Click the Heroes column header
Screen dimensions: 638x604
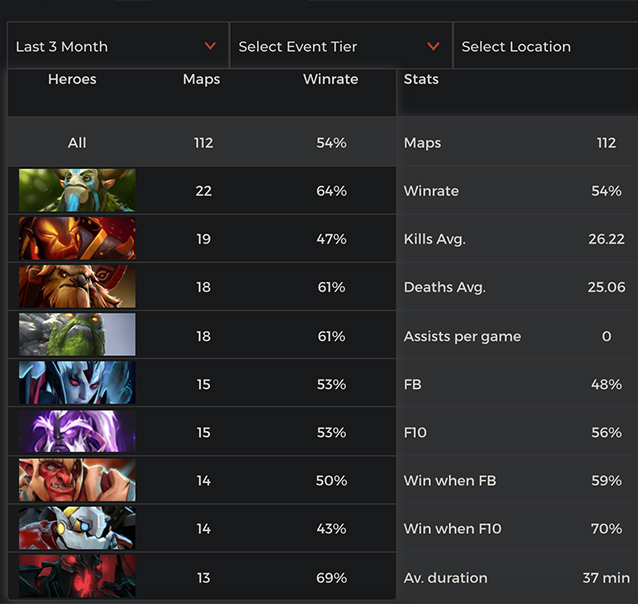point(72,79)
